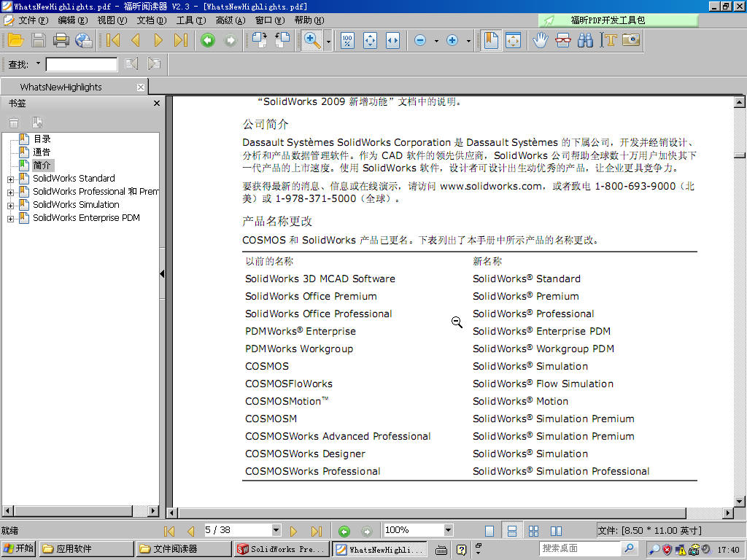Open the 工具 menu
This screenshot has width=747, height=560.
[190, 20]
